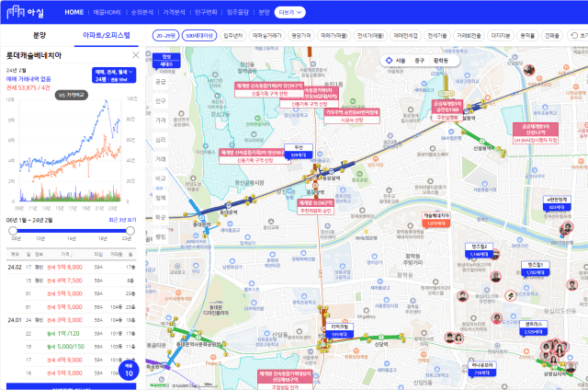588x390 pixels.
Task: Toggle the 매매가(매물) filter chip
Action: (x=334, y=35)
